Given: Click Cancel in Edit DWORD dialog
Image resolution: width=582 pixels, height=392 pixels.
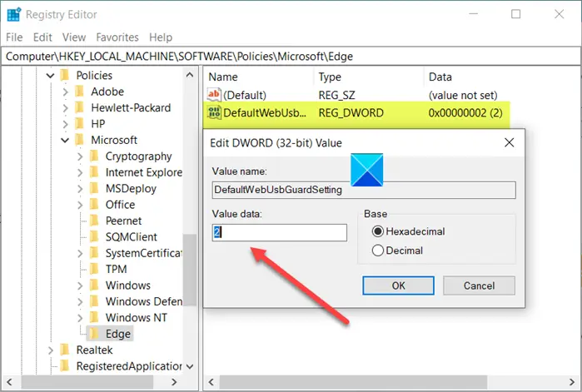Looking at the screenshot, I should [x=479, y=285].
